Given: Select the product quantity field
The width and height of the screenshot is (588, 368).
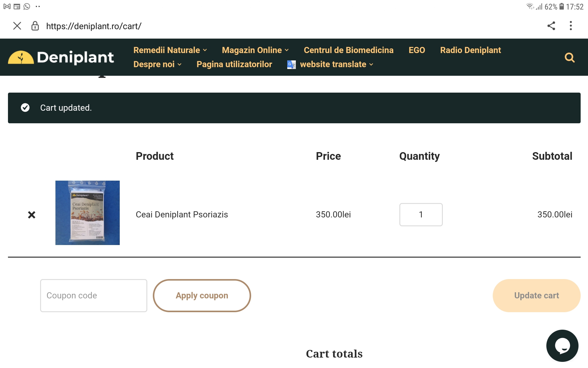Looking at the screenshot, I should (421, 215).
